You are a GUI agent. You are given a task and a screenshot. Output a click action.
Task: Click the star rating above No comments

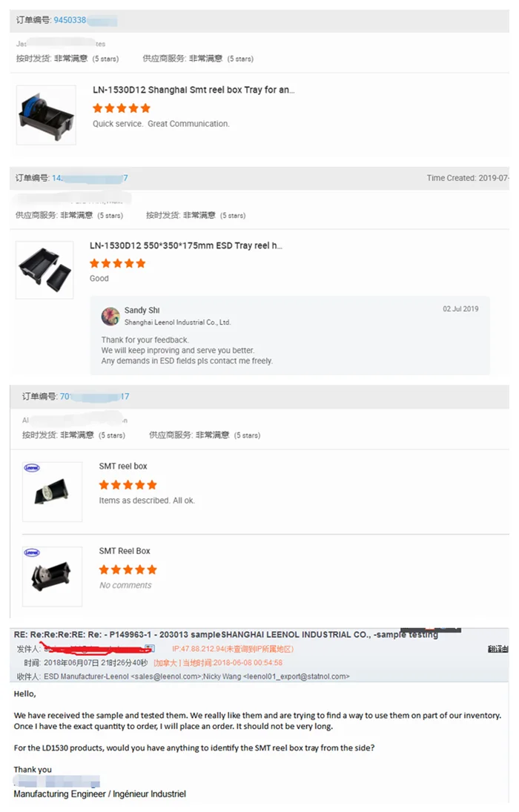point(128,570)
